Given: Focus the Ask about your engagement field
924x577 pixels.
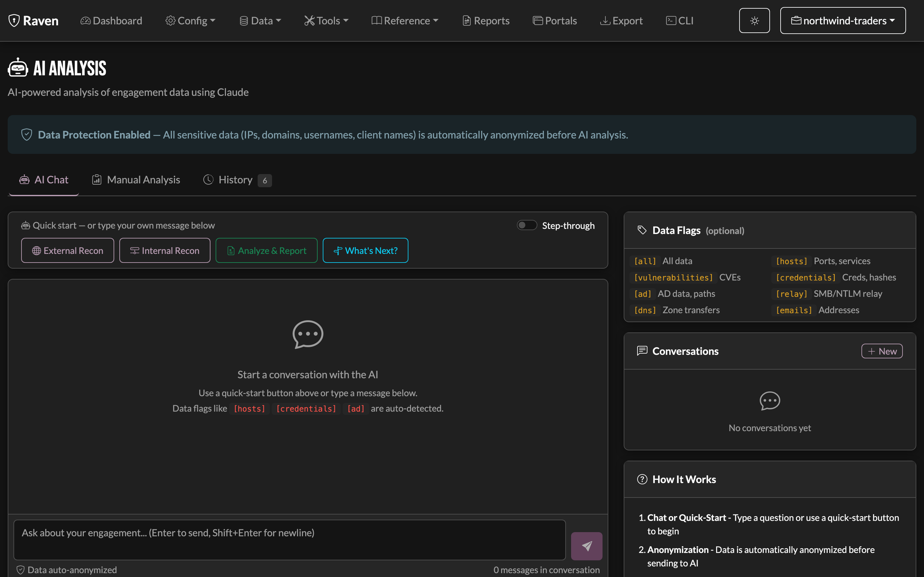Looking at the screenshot, I should (289, 539).
